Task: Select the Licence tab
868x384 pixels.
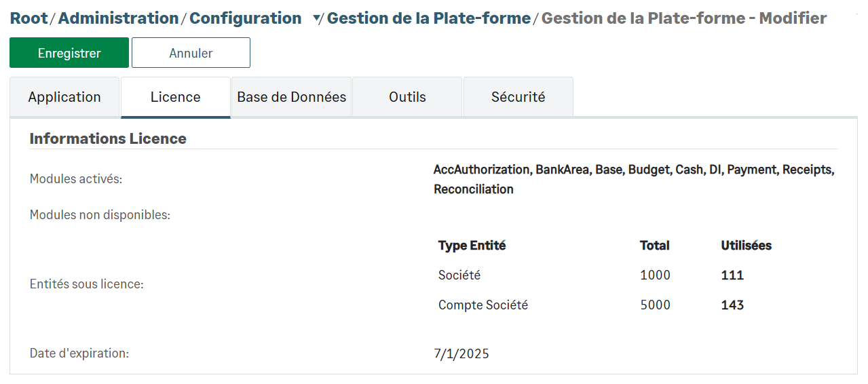Action: 176,97
